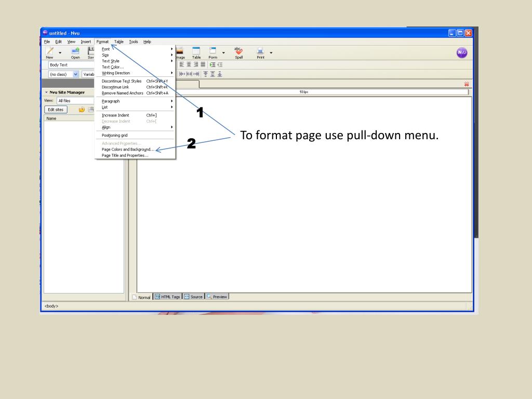532x399 pixels.
Task: Click the align left icon
Action: tap(182, 64)
